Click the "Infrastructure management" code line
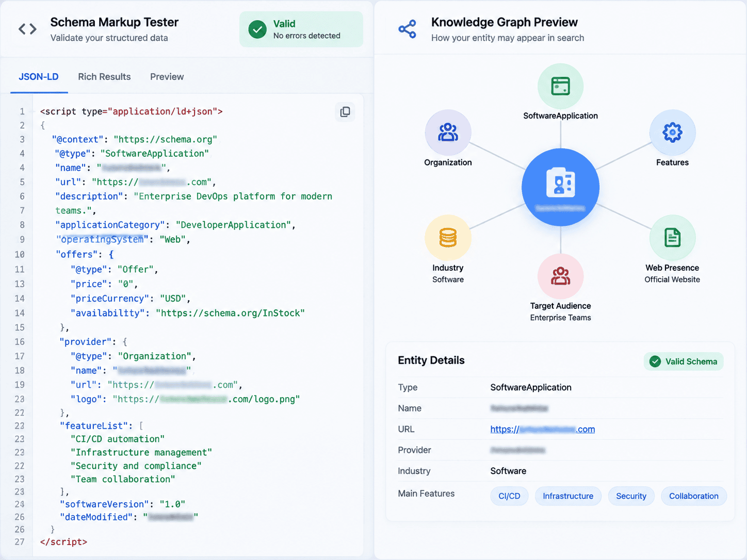The width and height of the screenshot is (747, 560). click(141, 452)
